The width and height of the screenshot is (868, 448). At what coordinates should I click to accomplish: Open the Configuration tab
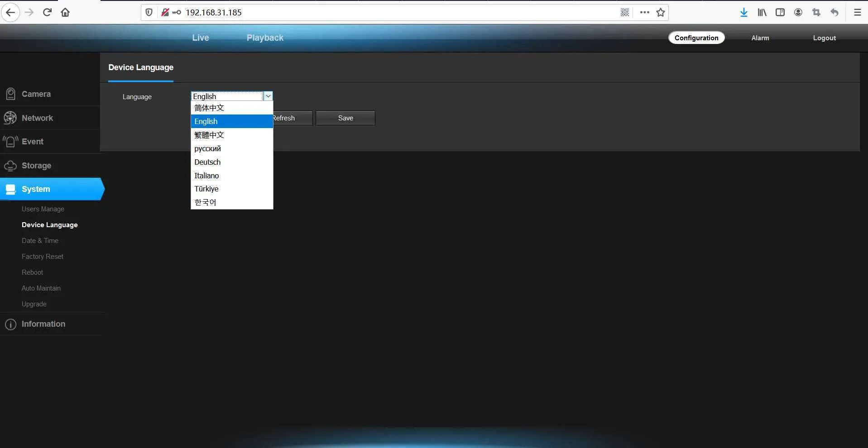[696, 38]
